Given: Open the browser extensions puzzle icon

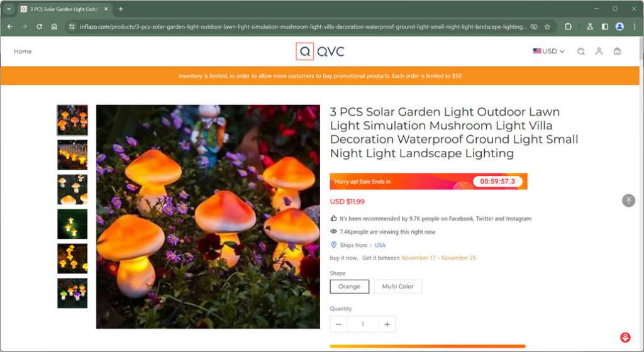Looking at the screenshot, I should 569,27.
